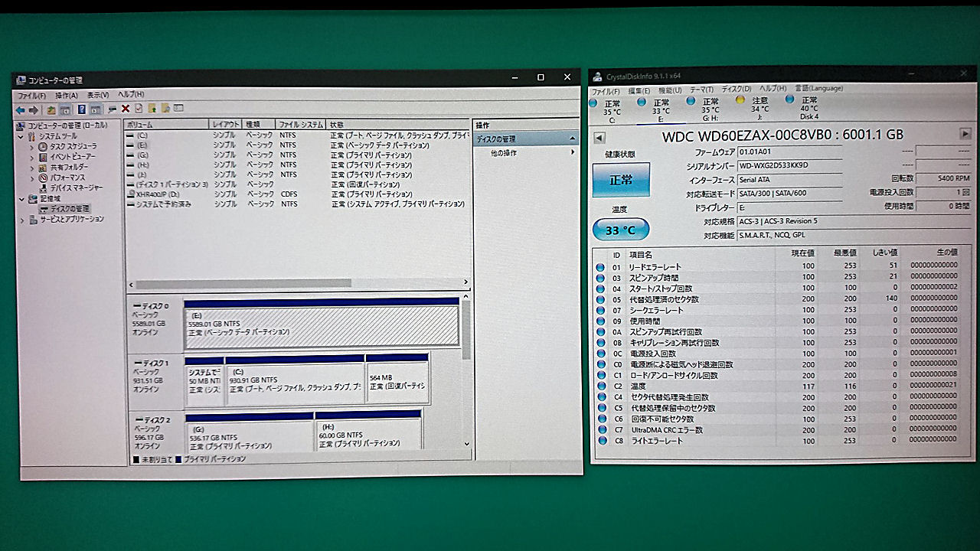
Task: Click the Back arrow in Computer Management toolbar
Action: (21, 109)
